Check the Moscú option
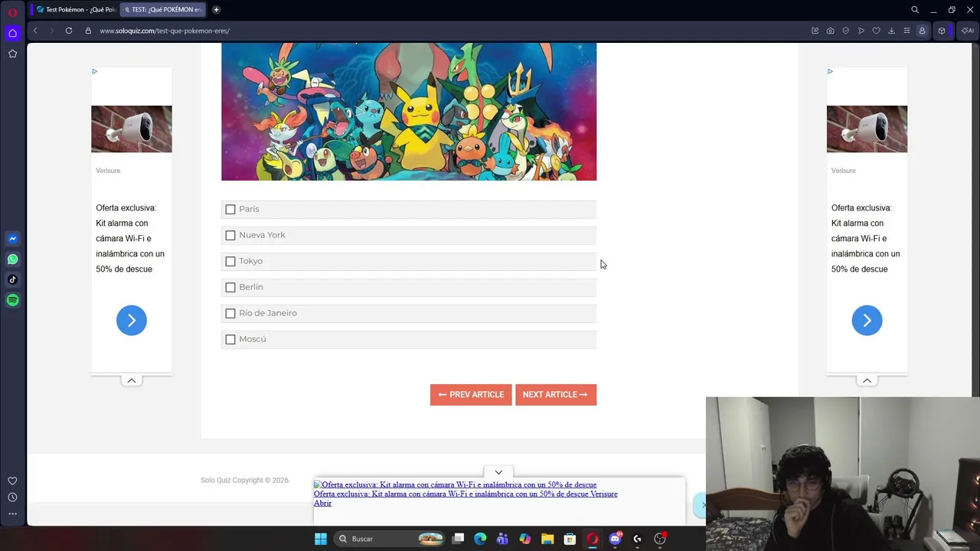The height and width of the screenshot is (551, 980). point(230,339)
